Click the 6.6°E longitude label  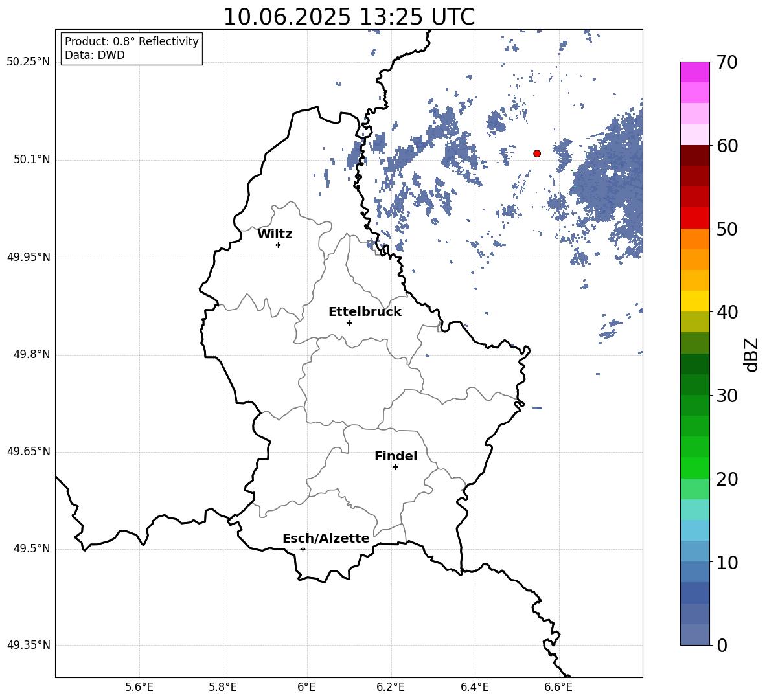click(x=558, y=687)
